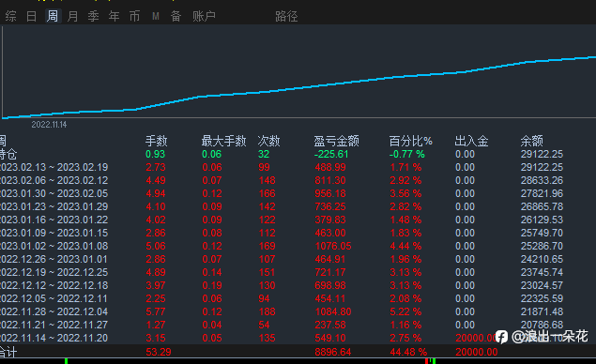Viewport: 596px width, 364px height.
Task: Open the 账户 account tab
Action: click(204, 16)
